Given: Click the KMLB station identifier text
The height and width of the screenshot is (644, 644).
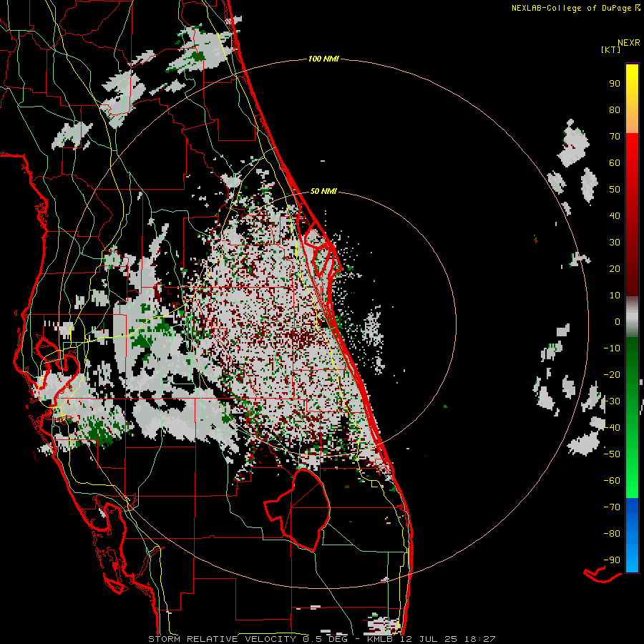Looking at the screenshot, I should coord(380,639).
